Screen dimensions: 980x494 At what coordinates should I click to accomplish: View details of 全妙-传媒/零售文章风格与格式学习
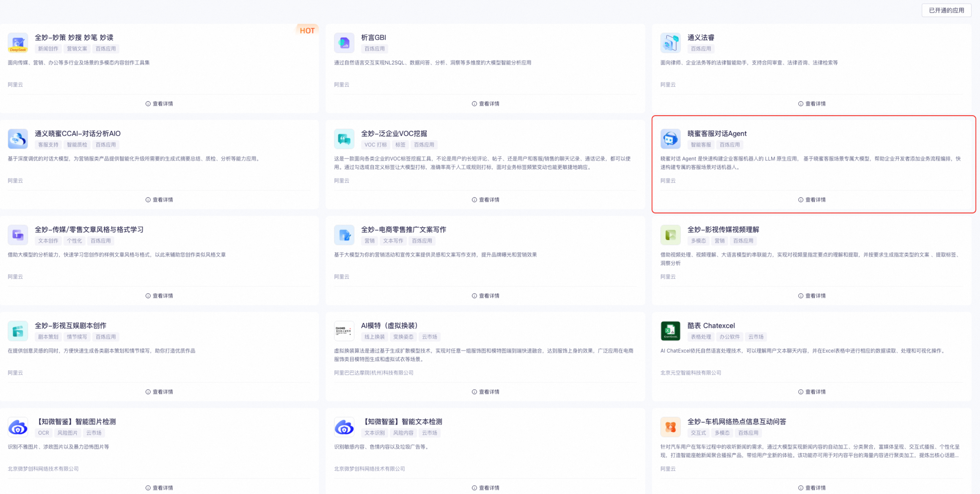pos(159,296)
